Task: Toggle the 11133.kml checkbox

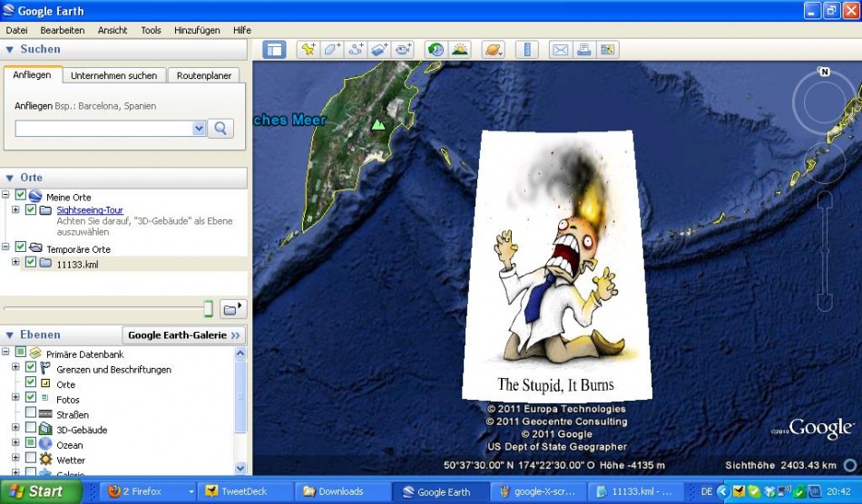Action: tap(31, 263)
